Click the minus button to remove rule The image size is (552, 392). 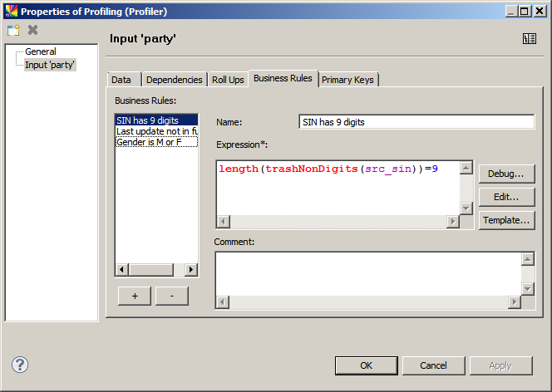[171, 296]
